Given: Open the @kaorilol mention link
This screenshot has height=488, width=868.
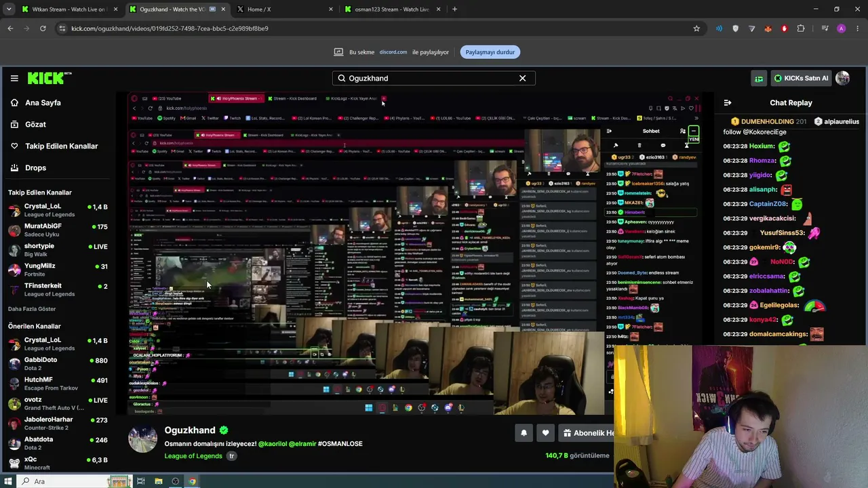Looking at the screenshot, I should (x=273, y=444).
